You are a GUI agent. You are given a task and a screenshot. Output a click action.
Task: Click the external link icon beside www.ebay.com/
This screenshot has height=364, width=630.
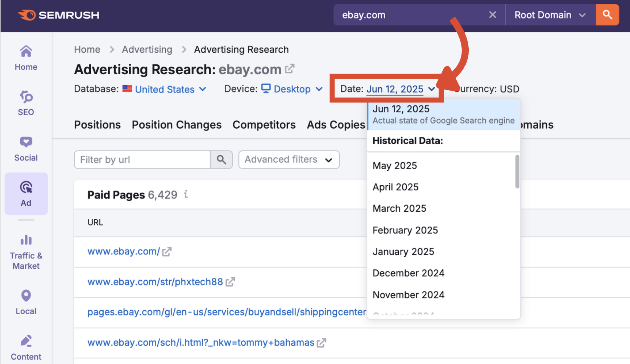[x=167, y=251]
